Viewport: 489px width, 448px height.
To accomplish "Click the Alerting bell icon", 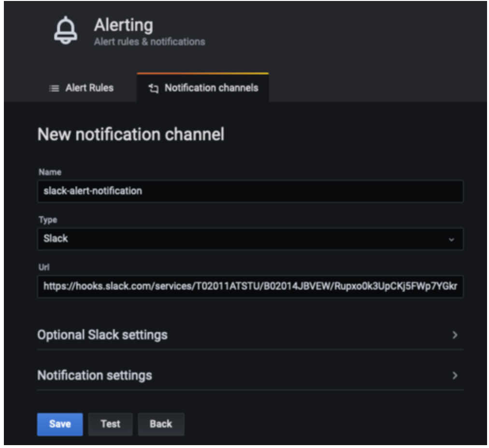I will coord(66,30).
